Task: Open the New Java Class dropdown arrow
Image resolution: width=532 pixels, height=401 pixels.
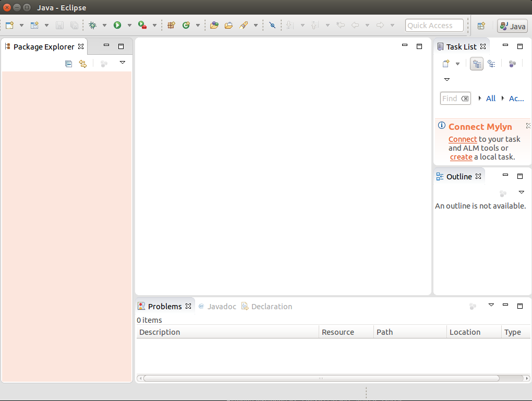Action: [198, 25]
